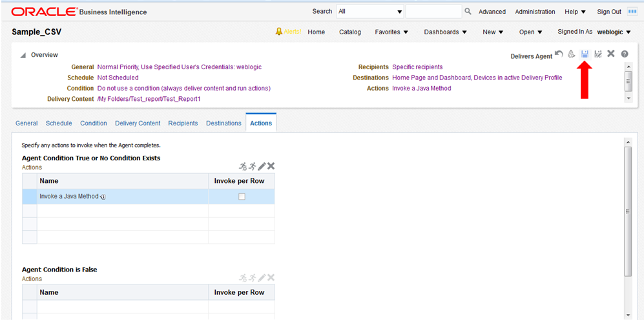
Task: Click the Do not use a condition link
Action: coord(184,88)
